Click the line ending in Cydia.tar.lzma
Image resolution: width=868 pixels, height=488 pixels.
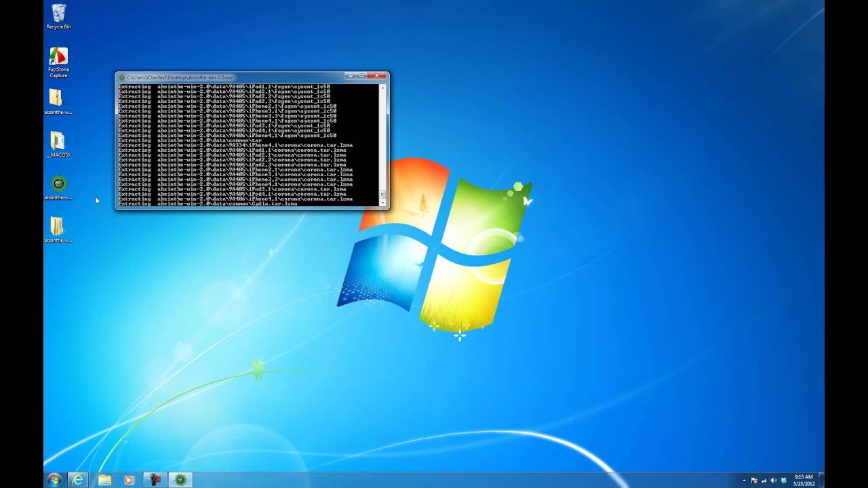(208, 204)
